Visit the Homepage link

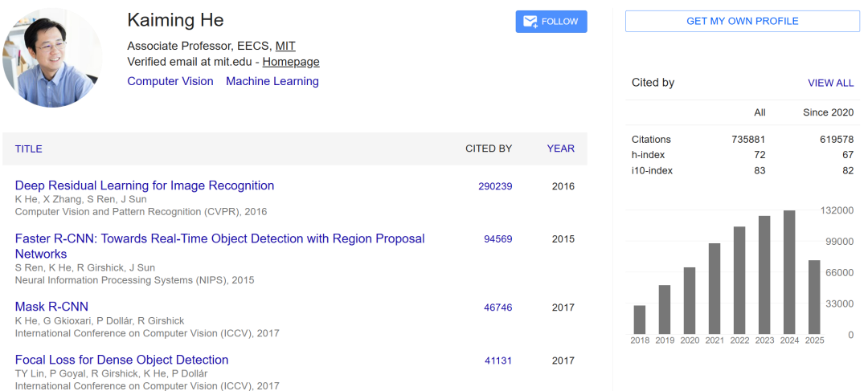pos(291,62)
